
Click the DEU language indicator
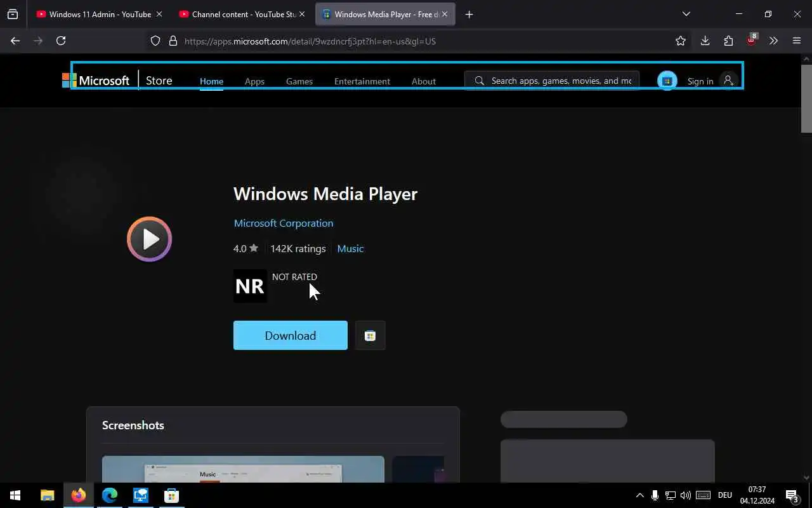point(725,495)
